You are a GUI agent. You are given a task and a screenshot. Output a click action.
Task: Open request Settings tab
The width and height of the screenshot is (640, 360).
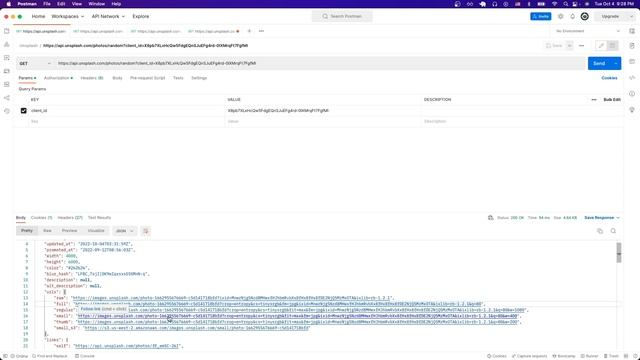point(199,78)
